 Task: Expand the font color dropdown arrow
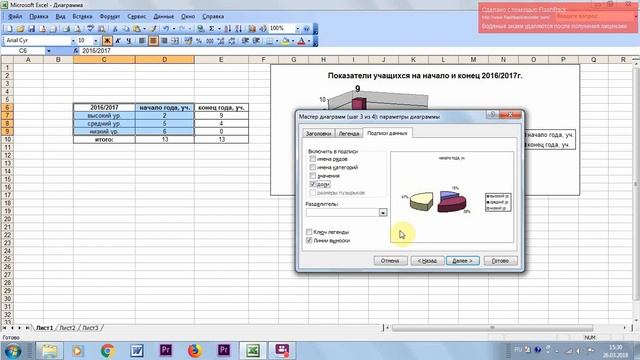pyautogui.click(x=309, y=41)
